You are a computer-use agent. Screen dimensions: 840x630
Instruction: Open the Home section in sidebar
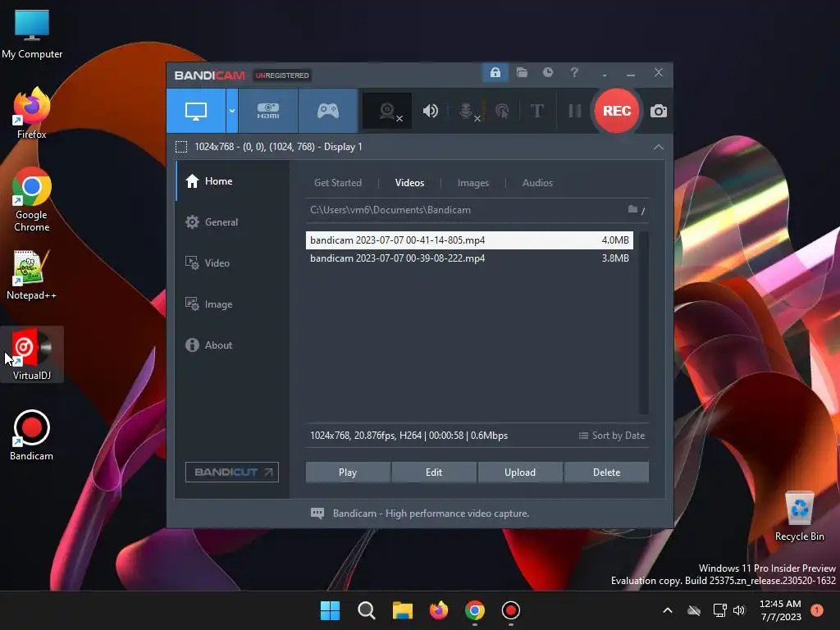click(x=232, y=181)
